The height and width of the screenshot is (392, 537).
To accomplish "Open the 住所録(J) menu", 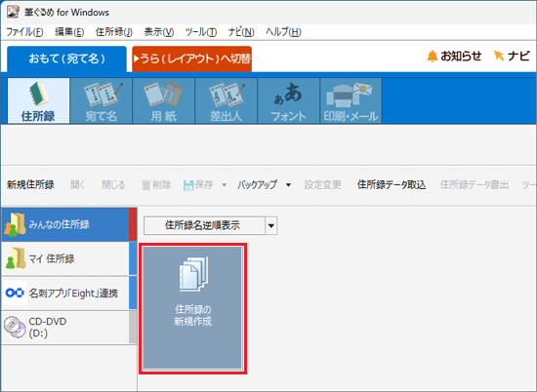I will pyautogui.click(x=114, y=32).
